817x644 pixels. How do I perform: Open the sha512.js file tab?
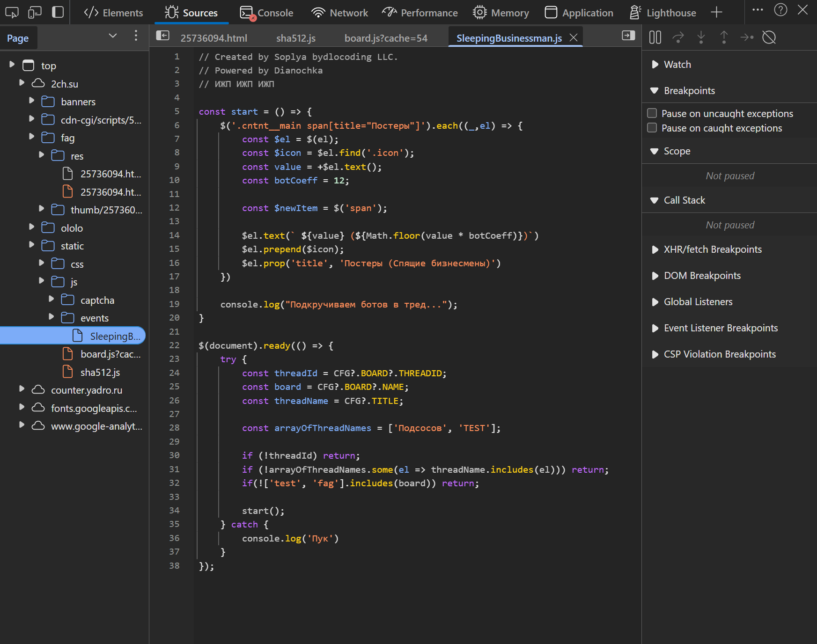[295, 38]
